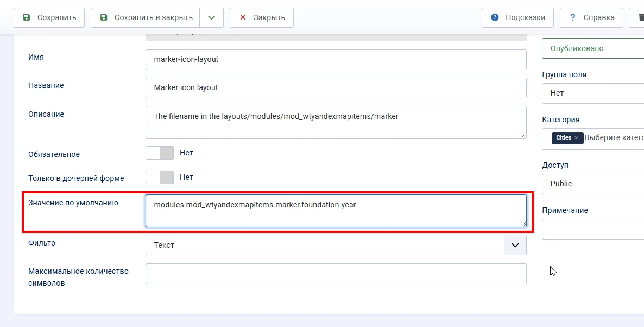
Task: Open Подсказки help tips
Action: tap(517, 18)
